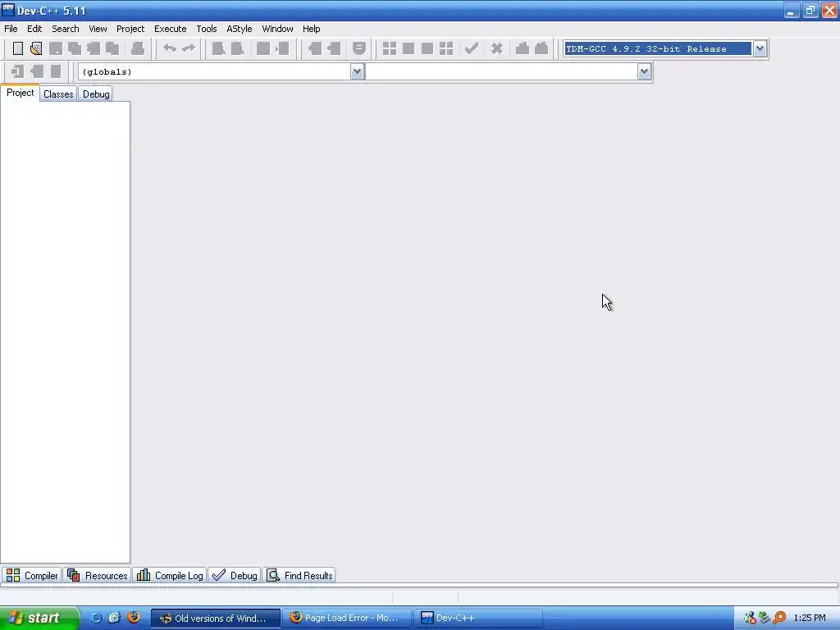Click the Stop Execution X icon
This screenshot has width=840, height=630.
[x=497, y=48]
